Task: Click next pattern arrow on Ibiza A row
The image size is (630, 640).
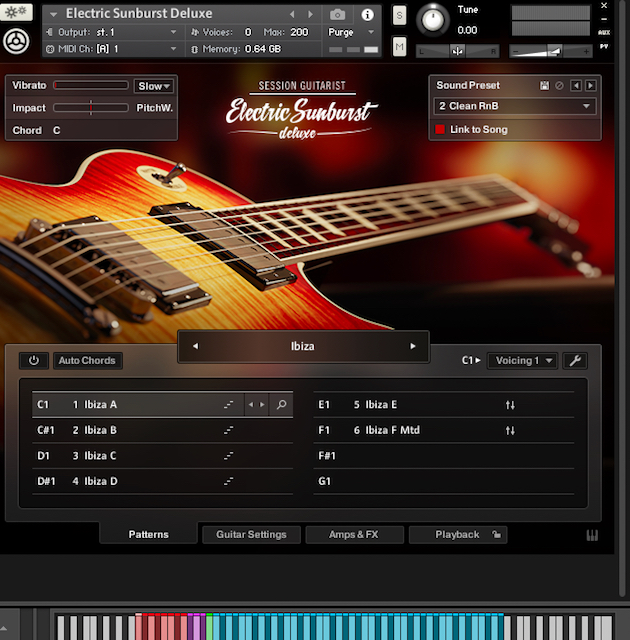Action: tap(262, 404)
